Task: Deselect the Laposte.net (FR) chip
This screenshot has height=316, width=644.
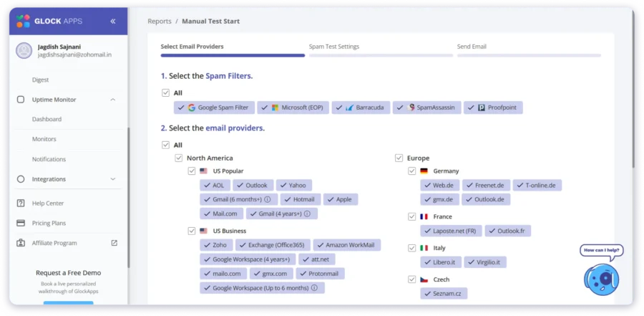Action: pos(451,231)
